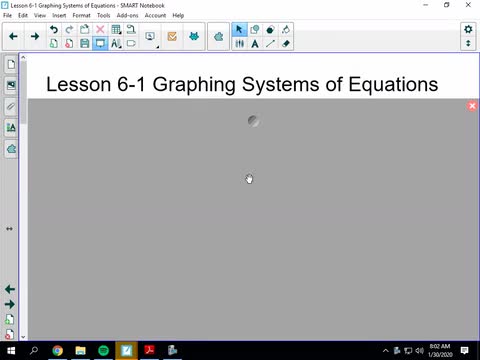Viewport: 480px width, 360px height.
Task: Toggle the full screen view button
Action: 100,43
